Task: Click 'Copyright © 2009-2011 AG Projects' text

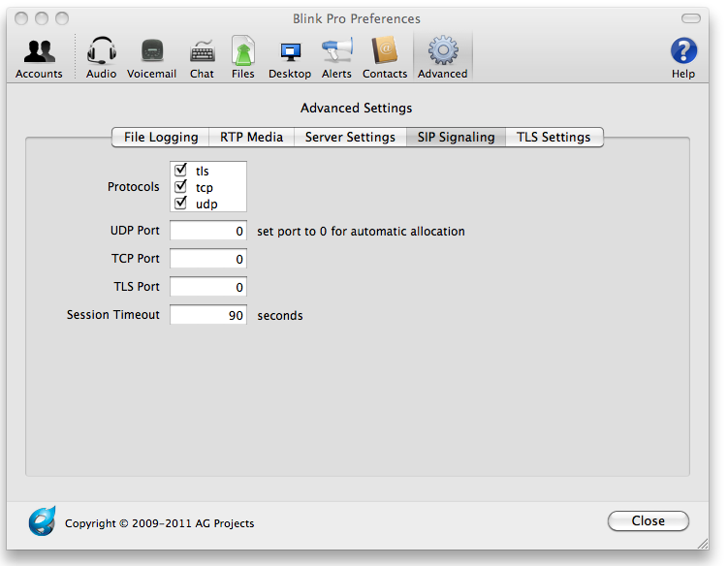Action: pyautogui.click(x=159, y=523)
